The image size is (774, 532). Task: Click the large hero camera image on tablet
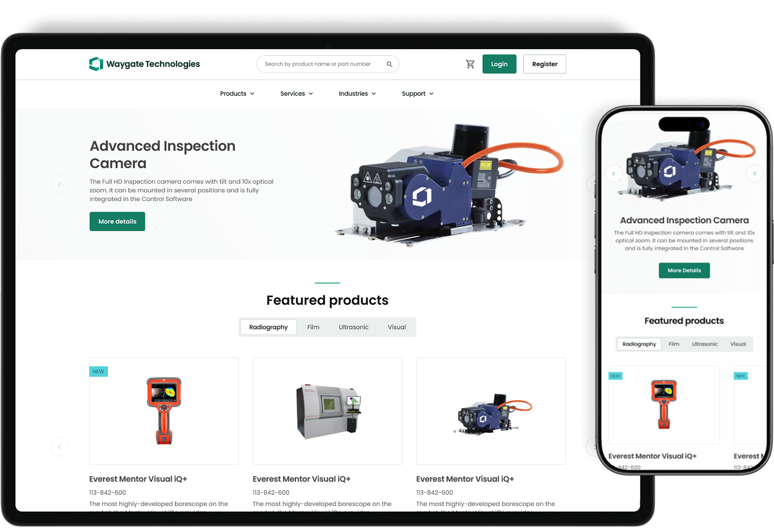(x=449, y=184)
